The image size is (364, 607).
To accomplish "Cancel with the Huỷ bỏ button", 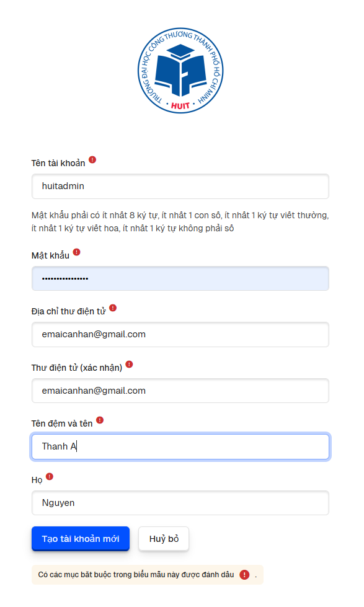I will coord(164,538).
